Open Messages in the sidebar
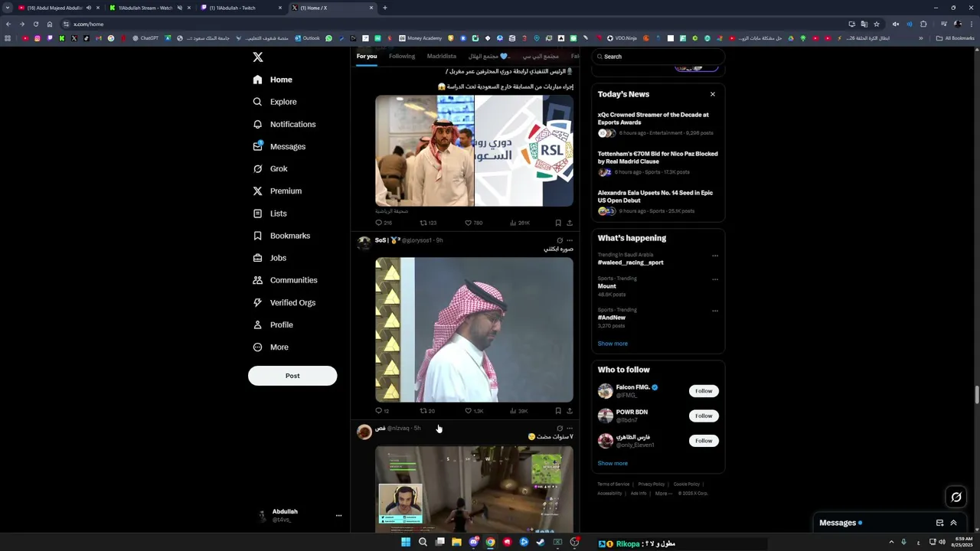Image resolution: width=980 pixels, height=551 pixels. click(x=279, y=146)
